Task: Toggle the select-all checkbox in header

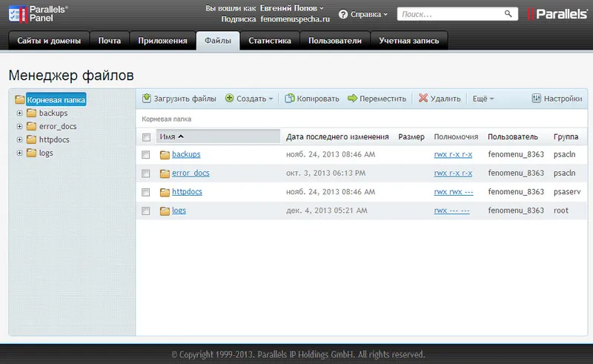Action: [x=146, y=137]
